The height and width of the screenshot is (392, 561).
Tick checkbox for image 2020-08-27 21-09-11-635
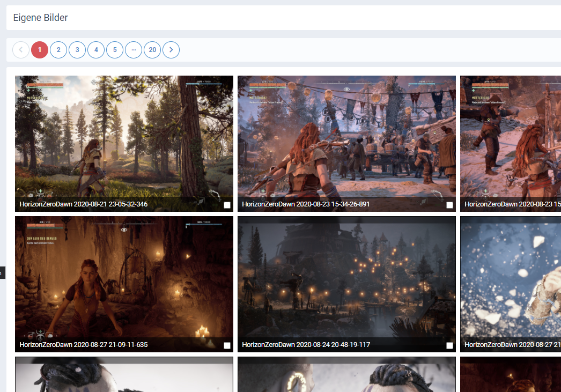point(227,345)
